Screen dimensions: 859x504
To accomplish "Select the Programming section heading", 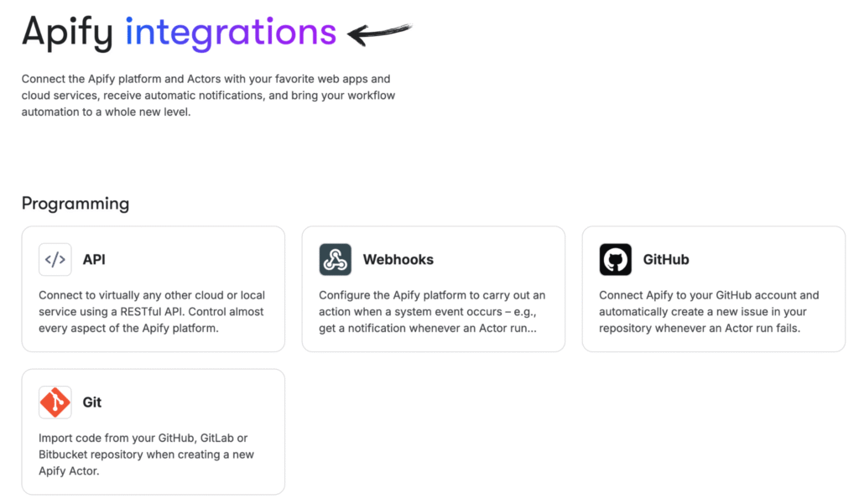I will click(75, 203).
